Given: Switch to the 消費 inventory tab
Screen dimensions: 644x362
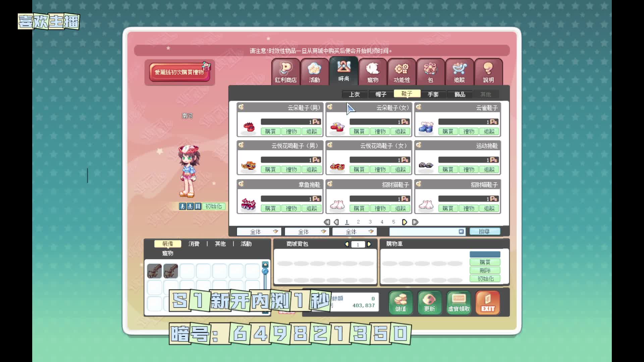Looking at the screenshot, I should [x=194, y=244].
